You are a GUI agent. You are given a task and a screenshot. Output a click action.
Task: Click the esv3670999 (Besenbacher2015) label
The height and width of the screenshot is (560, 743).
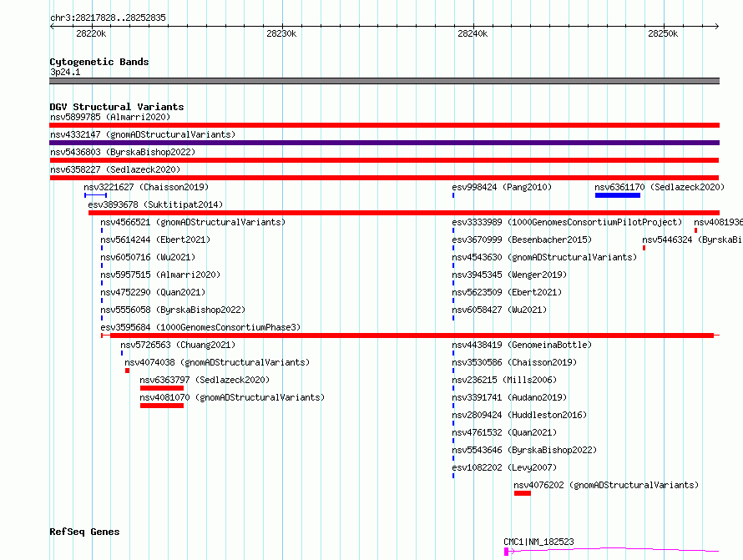(522, 240)
